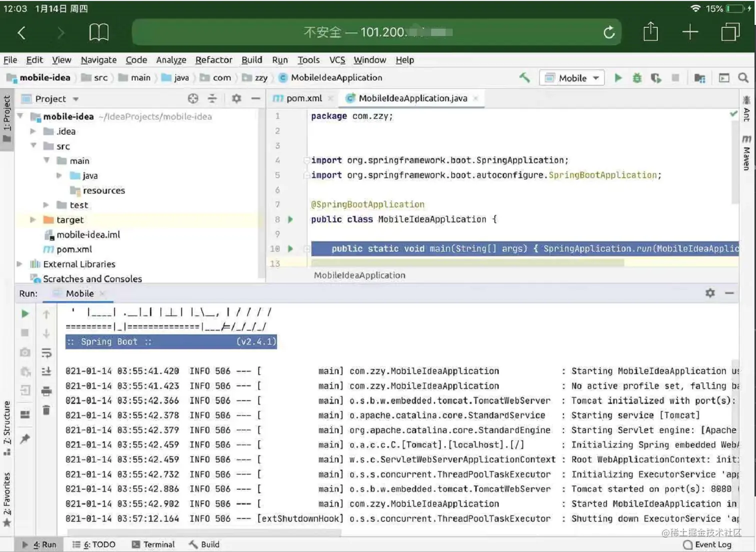Select mobile-idea.iml file
756x552 pixels.
click(x=82, y=234)
